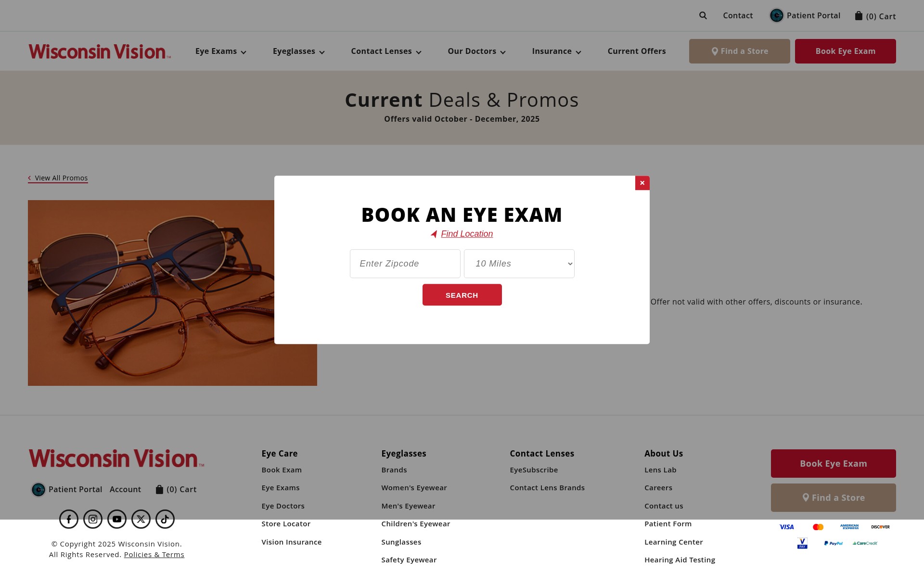This screenshot has width=924, height=585.
Task: Open the Sunglasses footer link
Action: 401,542
